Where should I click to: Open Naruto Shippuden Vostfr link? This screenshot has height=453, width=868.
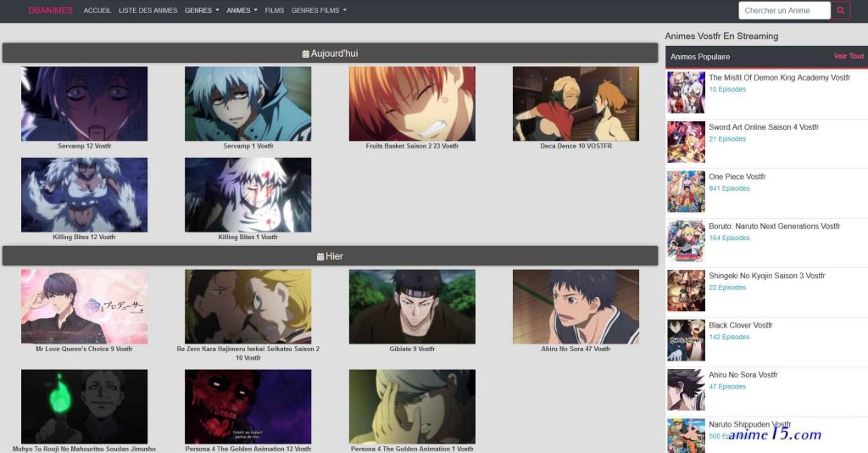750,424
